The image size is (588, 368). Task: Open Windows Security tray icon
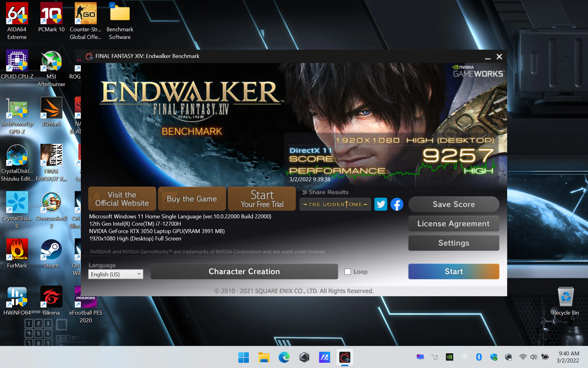494,357
